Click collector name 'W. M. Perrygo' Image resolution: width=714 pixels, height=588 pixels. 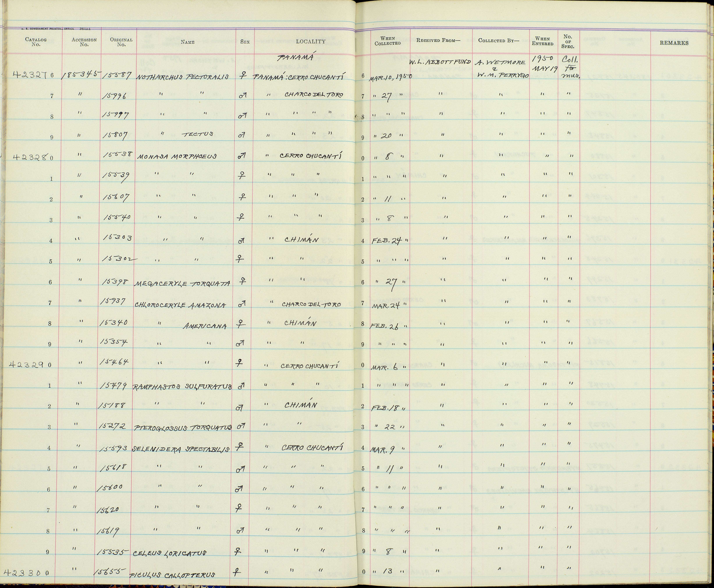tap(503, 75)
